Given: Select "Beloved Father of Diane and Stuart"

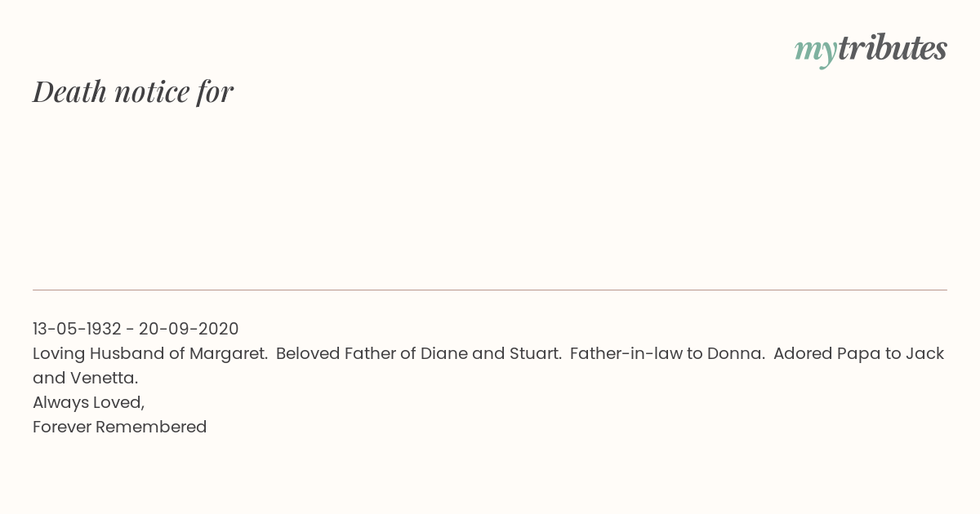Looking at the screenshot, I should point(419,354).
